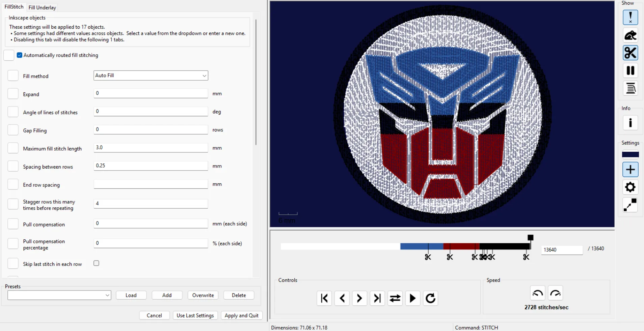Toggle the stops pause-bars icon in Show
644x331 pixels.
coord(630,70)
